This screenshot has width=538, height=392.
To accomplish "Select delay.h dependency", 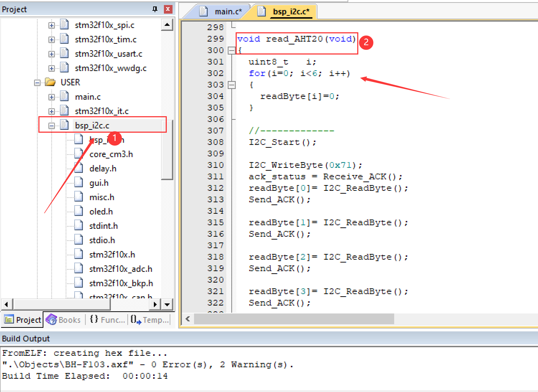I will [103, 169].
